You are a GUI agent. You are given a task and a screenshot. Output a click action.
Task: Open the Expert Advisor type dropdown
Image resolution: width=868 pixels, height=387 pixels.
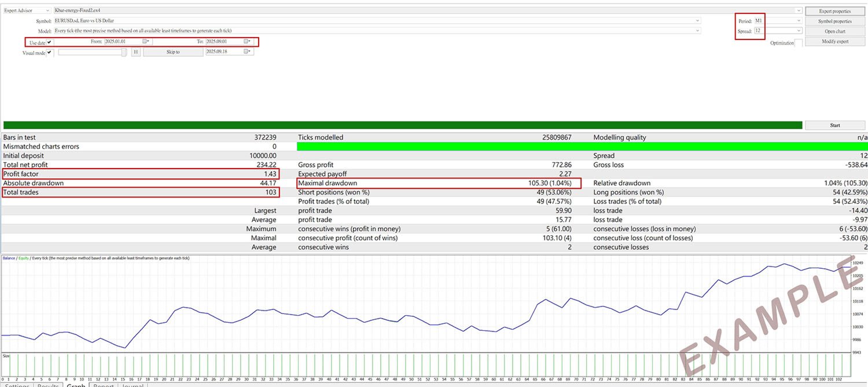point(27,10)
